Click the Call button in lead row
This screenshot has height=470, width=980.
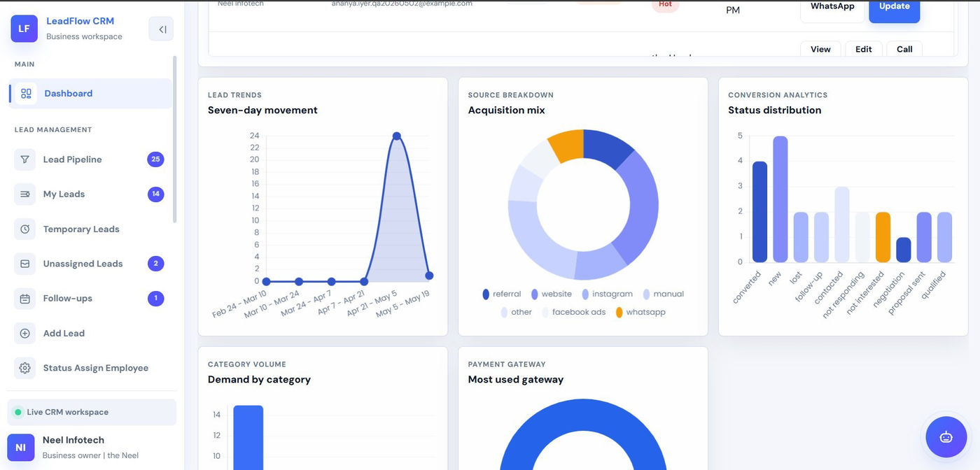point(904,49)
